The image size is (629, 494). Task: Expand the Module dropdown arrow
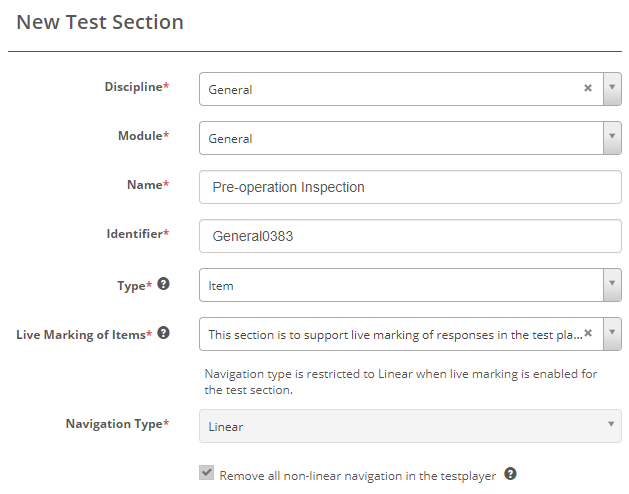click(612, 138)
